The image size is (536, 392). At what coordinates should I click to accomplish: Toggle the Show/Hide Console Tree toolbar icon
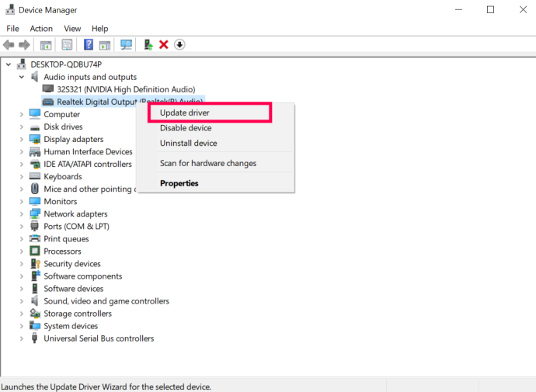pyautogui.click(x=46, y=45)
